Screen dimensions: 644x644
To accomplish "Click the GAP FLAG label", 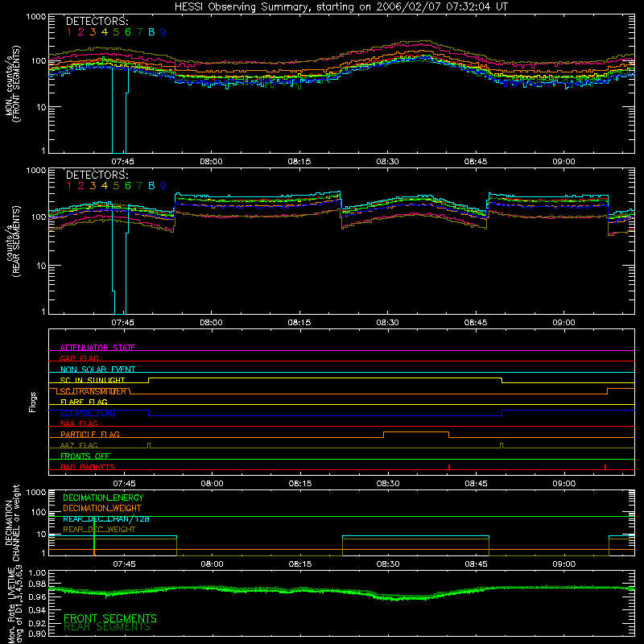I will [79, 358].
